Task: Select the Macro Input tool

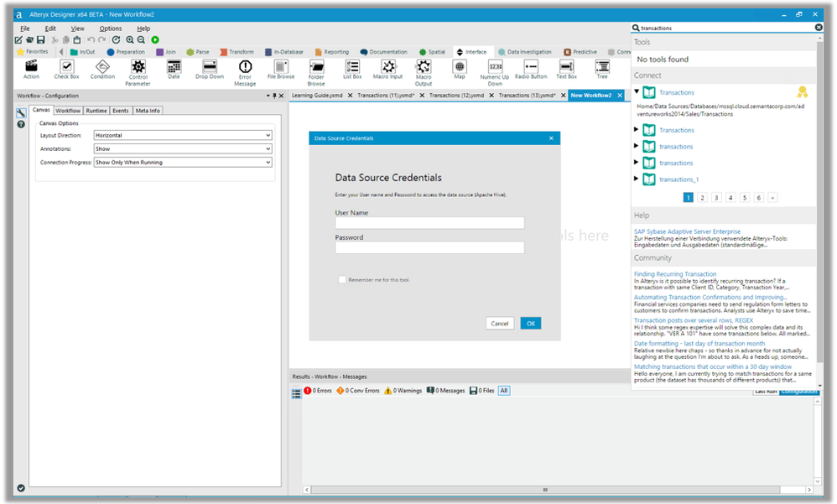Action: pos(388,69)
